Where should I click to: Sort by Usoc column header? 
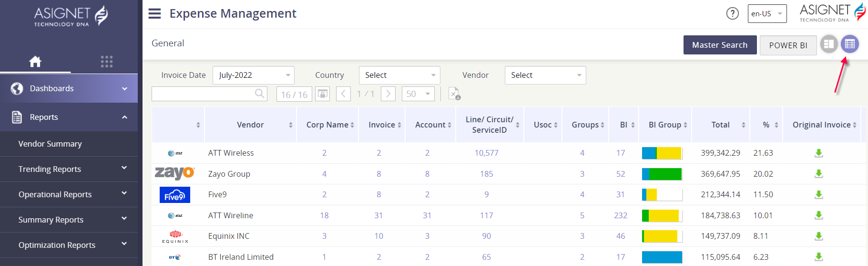click(543, 125)
